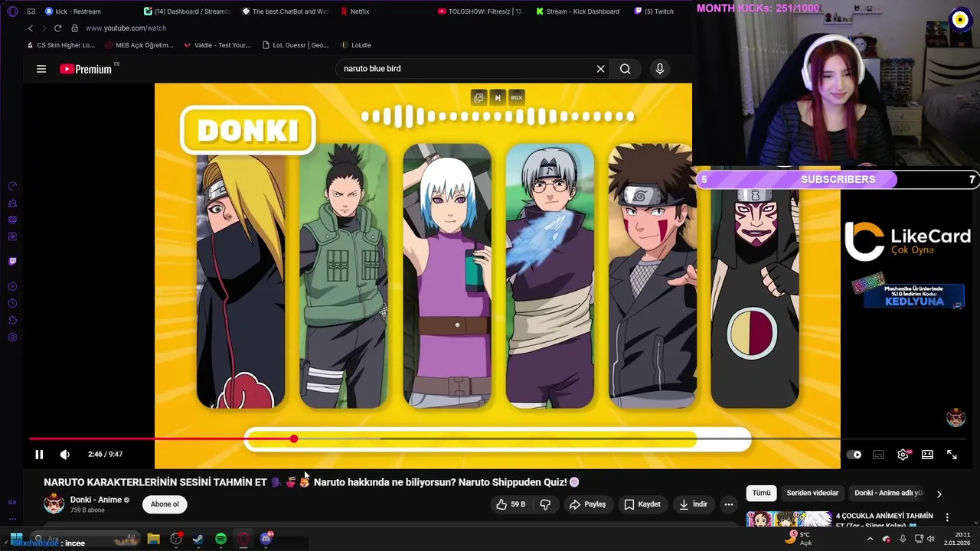Click the RGX overlay button in player
The width and height of the screenshot is (980, 551).
(x=517, y=98)
